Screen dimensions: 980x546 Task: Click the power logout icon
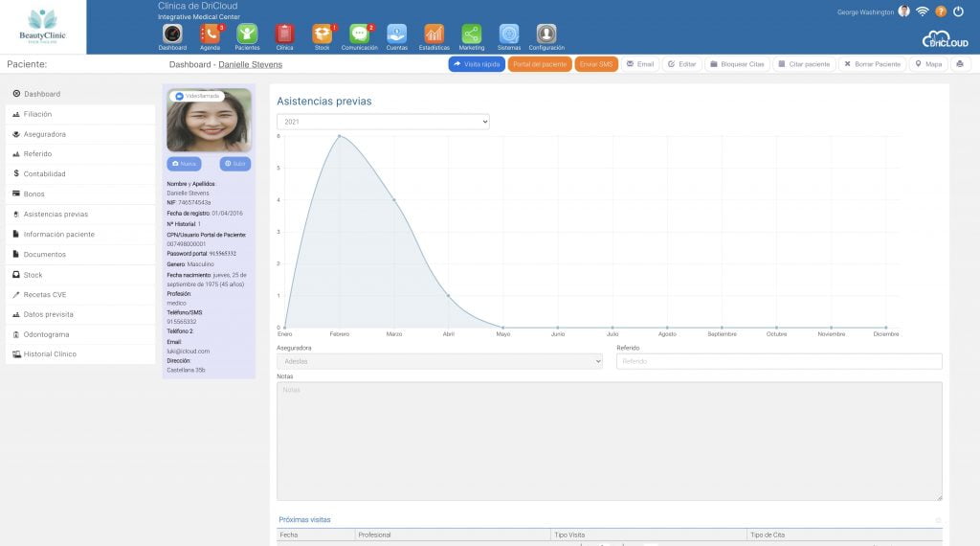click(958, 11)
